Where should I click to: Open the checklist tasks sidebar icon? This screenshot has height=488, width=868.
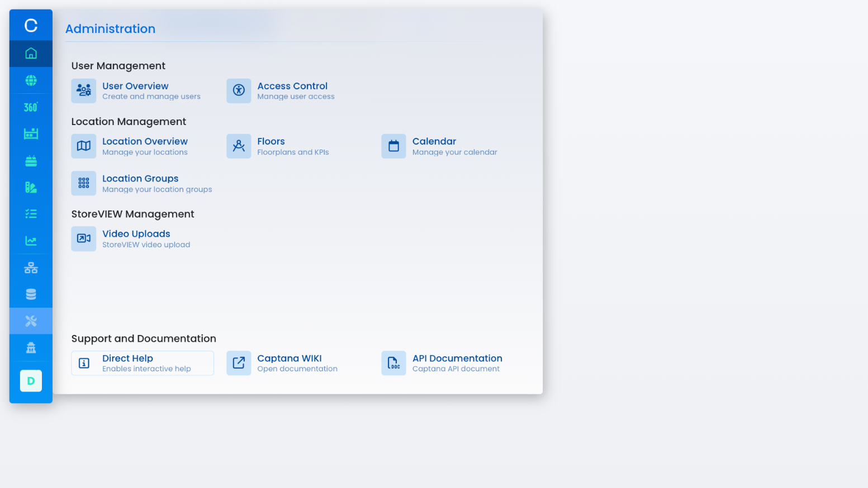(31, 214)
